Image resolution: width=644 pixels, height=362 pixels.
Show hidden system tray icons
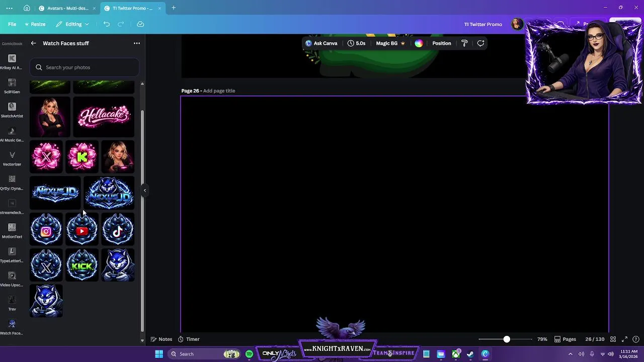click(570, 354)
